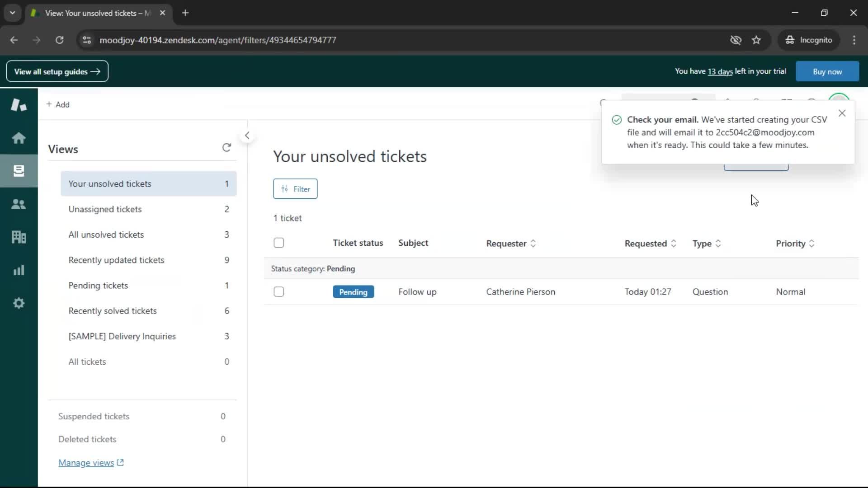Go to the Home dashboard icon

(x=19, y=138)
